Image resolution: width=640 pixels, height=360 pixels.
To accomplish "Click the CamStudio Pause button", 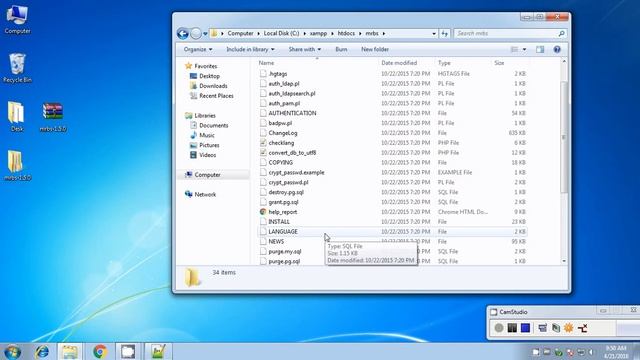I will [x=512, y=328].
